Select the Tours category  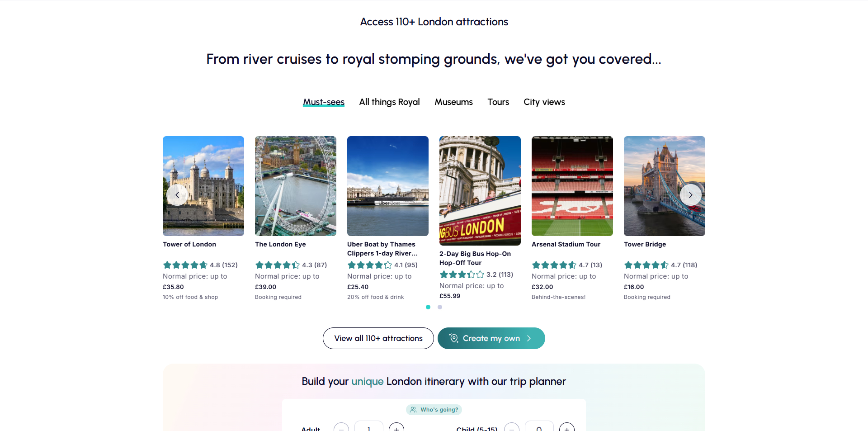(x=498, y=102)
